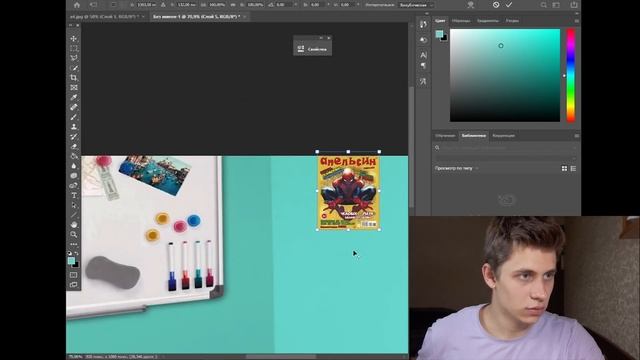Select the Healing Brush tool
The height and width of the screenshot is (360, 640).
tap(74, 107)
